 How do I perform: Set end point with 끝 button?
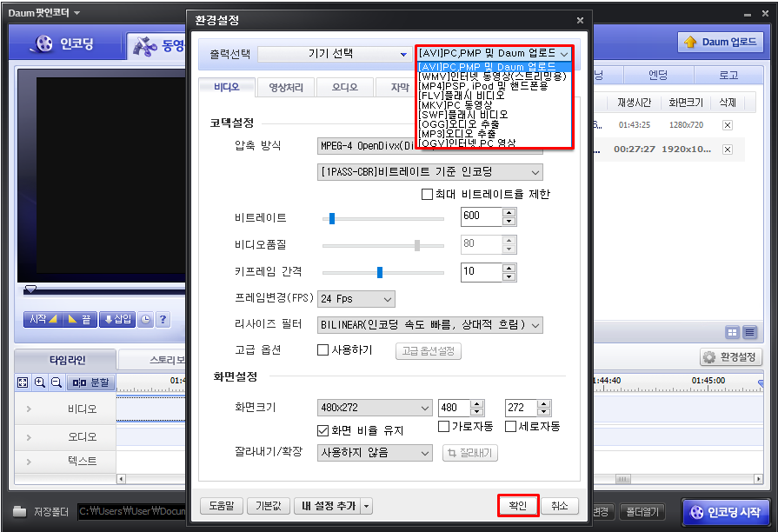79,320
